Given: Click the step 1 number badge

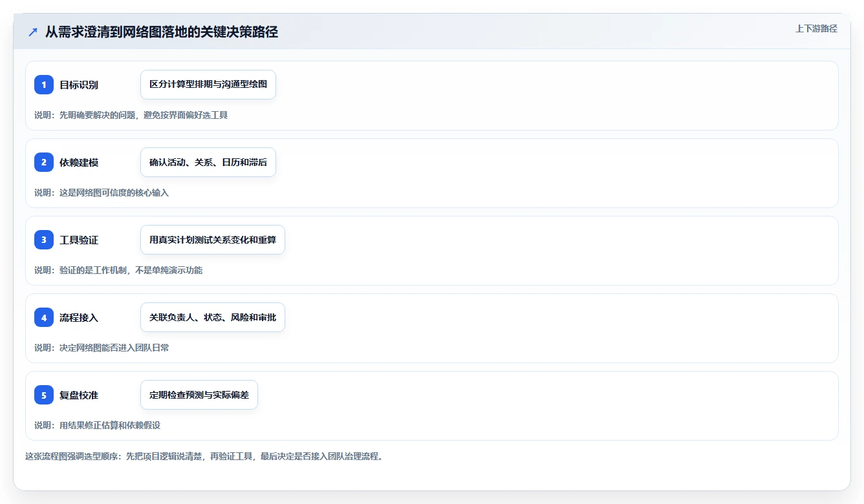Looking at the screenshot, I should tap(44, 85).
